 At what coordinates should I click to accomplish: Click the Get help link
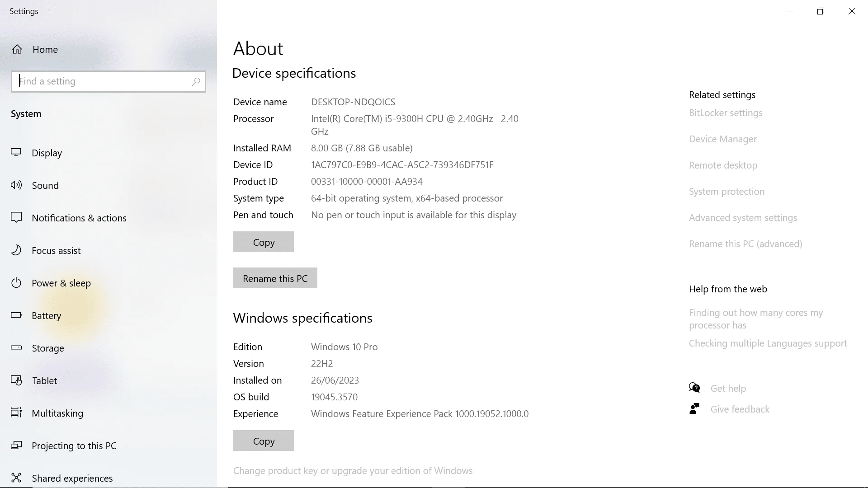coord(728,389)
